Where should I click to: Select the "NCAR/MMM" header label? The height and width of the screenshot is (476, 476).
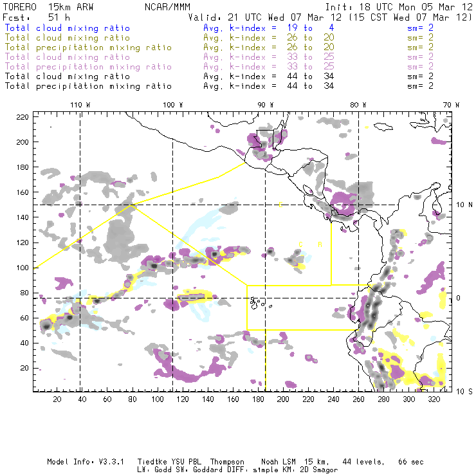click(x=167, y=7)
